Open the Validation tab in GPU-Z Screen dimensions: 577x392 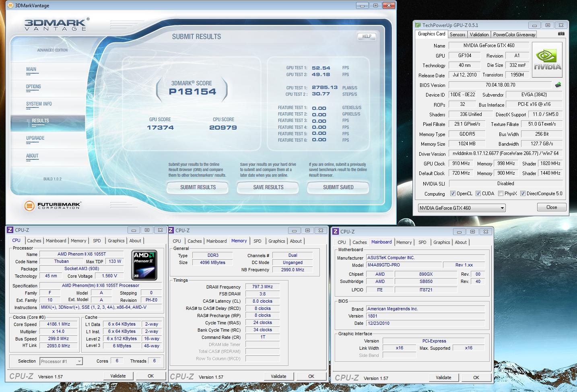click(x=479, y=35)
